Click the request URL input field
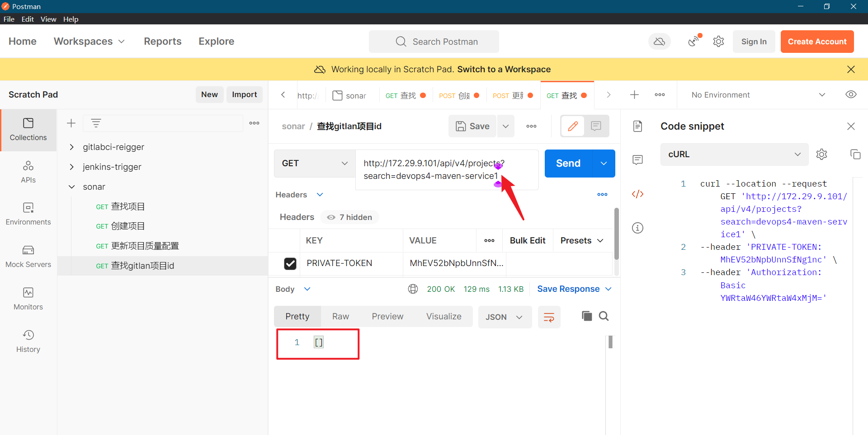Image resolution: width=868 pixels, height=435 pixels. [x=447, y=170]
